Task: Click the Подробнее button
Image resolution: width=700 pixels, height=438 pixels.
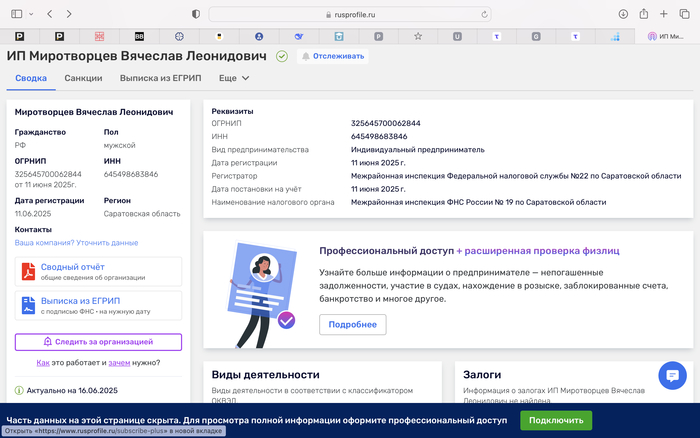Action: point(353,325)
